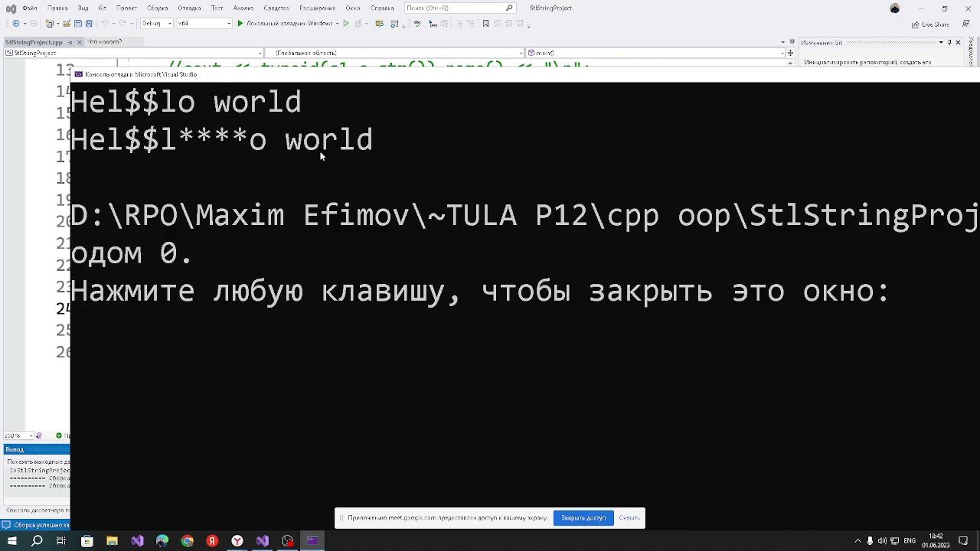The width and height of the screenshot is (980, 551).
Task: Open the Сборка menu
Action: tap(157, 8)
